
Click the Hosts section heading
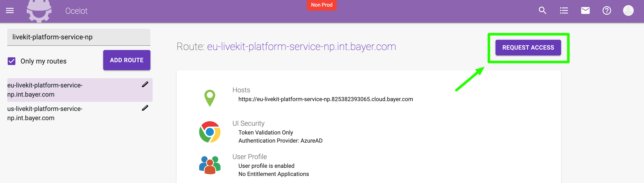(x=241, y=90)
